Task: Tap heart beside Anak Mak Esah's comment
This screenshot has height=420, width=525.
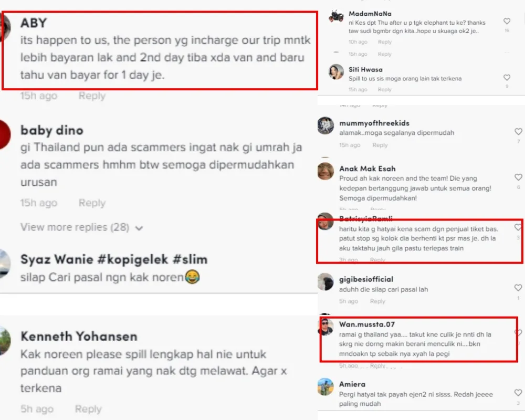Action: (x=518, y=177)
